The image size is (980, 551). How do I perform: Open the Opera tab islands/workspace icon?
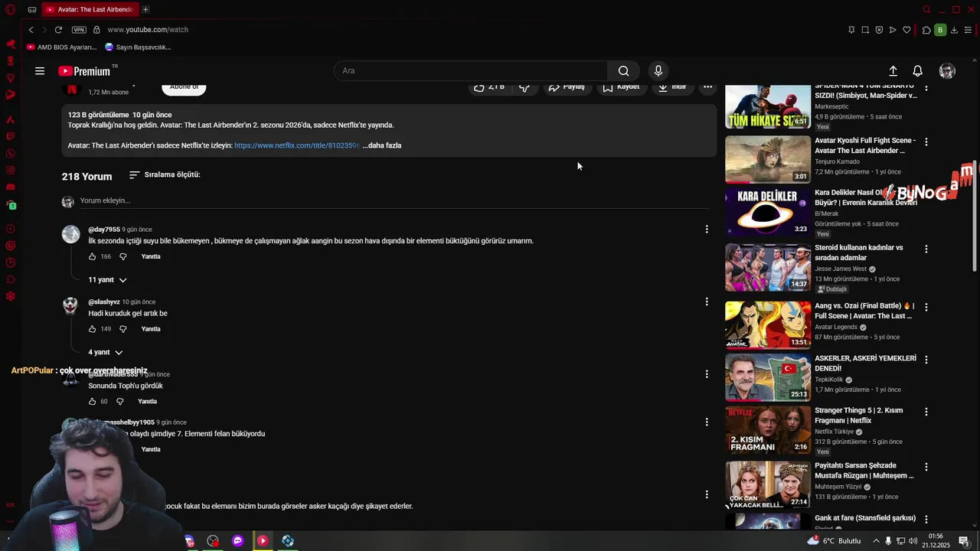click(31, 10)
